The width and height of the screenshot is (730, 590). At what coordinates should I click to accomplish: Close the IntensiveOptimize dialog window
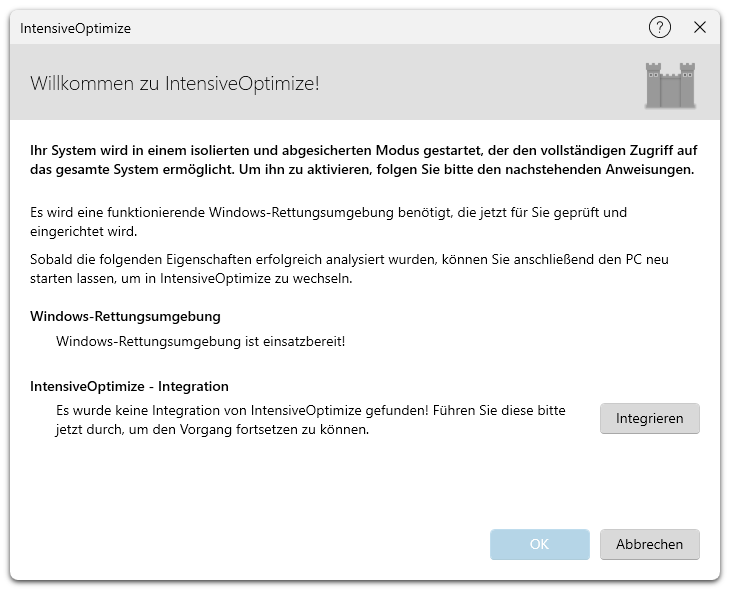[700, 28]
